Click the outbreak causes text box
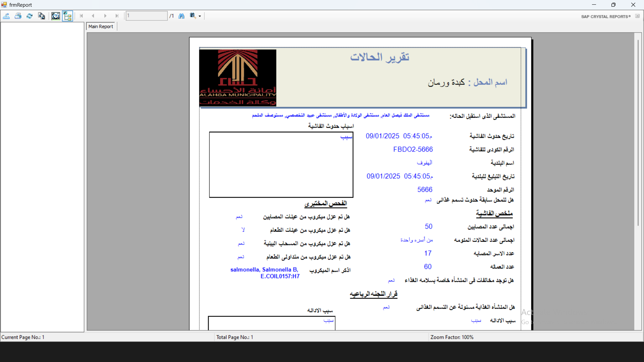 [281, 165]
